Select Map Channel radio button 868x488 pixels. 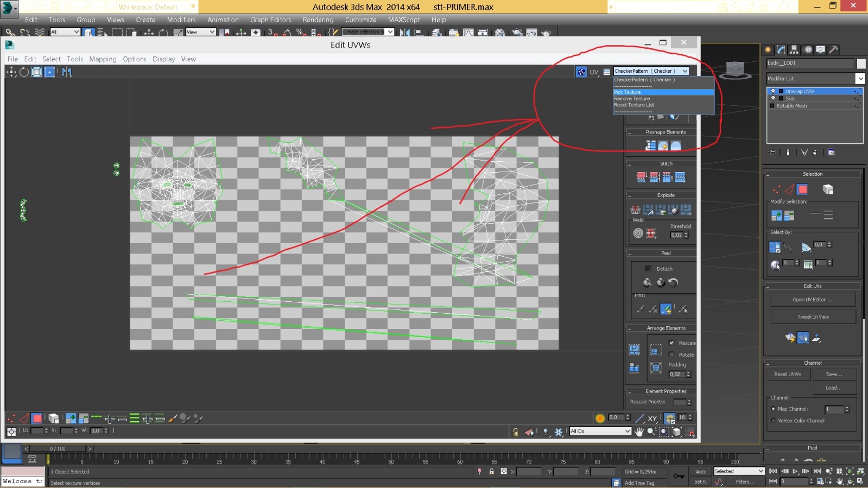[773, 409]
